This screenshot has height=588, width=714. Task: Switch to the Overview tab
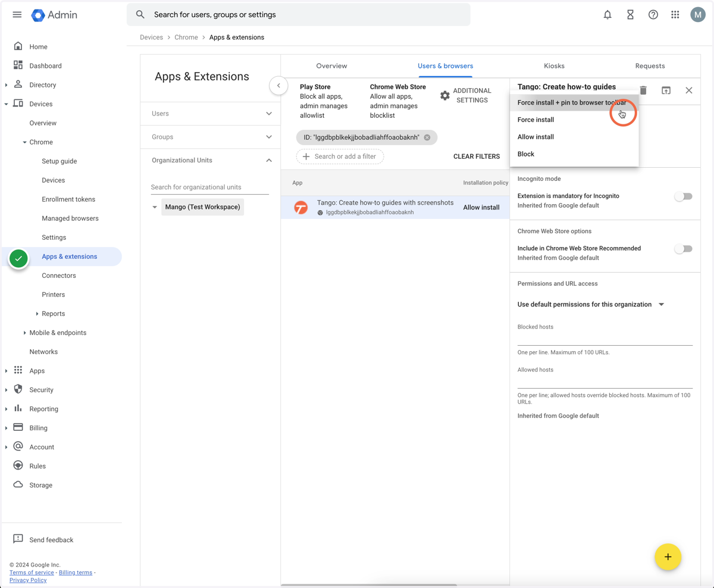(331, 66)
